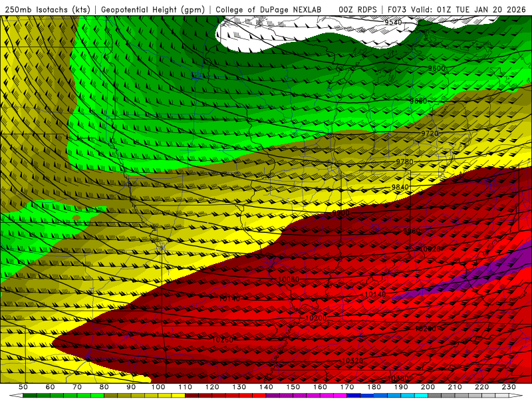This screenshot has width=532, height=399.
Task: Click the 140 value on the color bar
Action: pyautogui.click(x=267, y=387)
